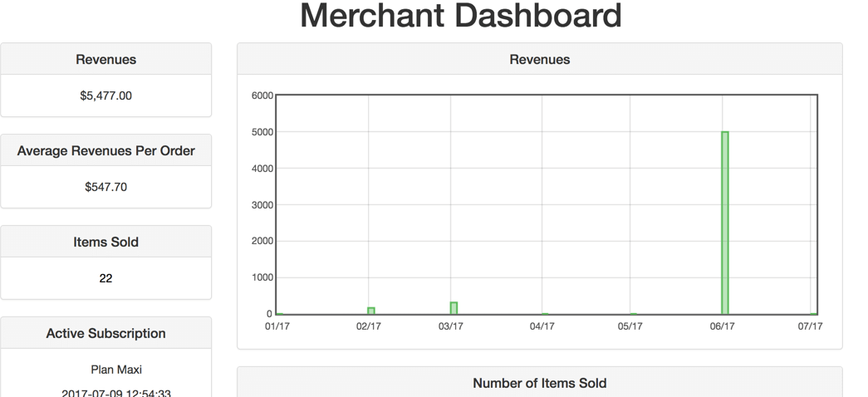Screen dimensions: 868x397
Task: Select the Items Sold card heading
Action: click(x=105, y=243)
